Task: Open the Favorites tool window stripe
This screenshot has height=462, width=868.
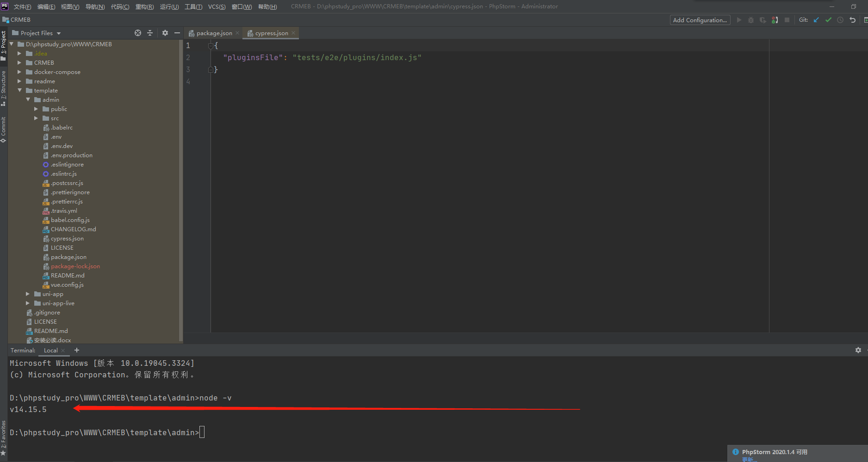Action: 3,438
